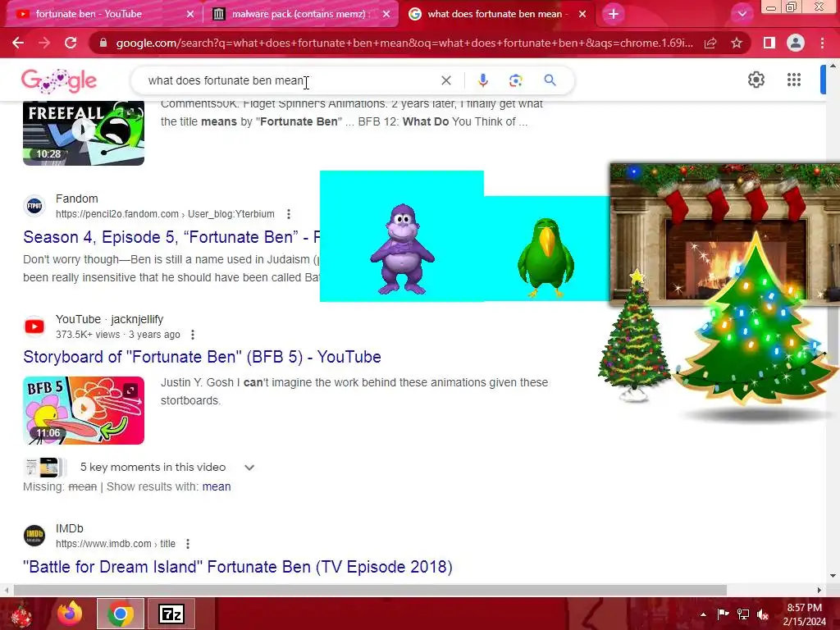Open Google apps grid
The width and height of the screenshot is (840, 630).
pyautogui.click(x=794, y=80)
